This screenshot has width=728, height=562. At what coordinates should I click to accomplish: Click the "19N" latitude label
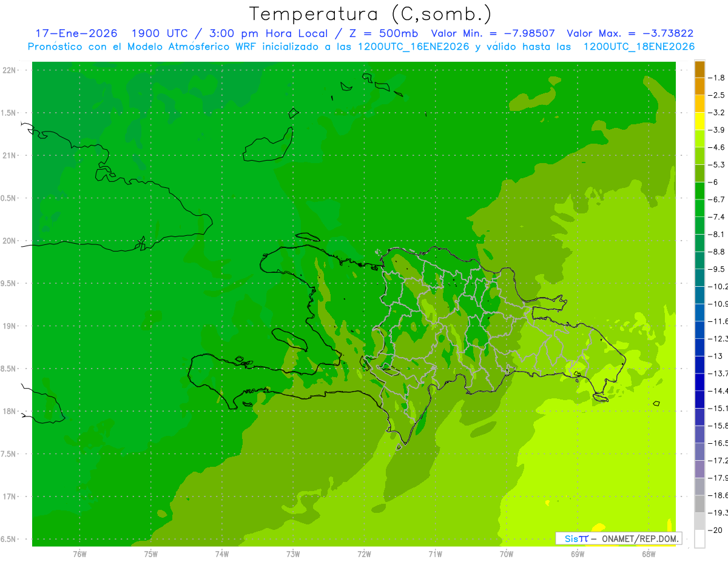click(9, 326)
